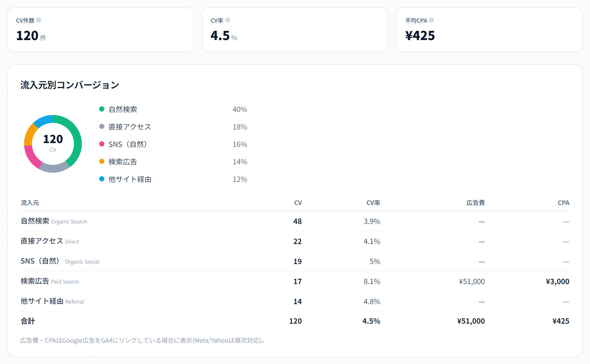590x364 pixels.
Task: Click info icon next to 平均CPA
Action: click(x=431, y=20)
